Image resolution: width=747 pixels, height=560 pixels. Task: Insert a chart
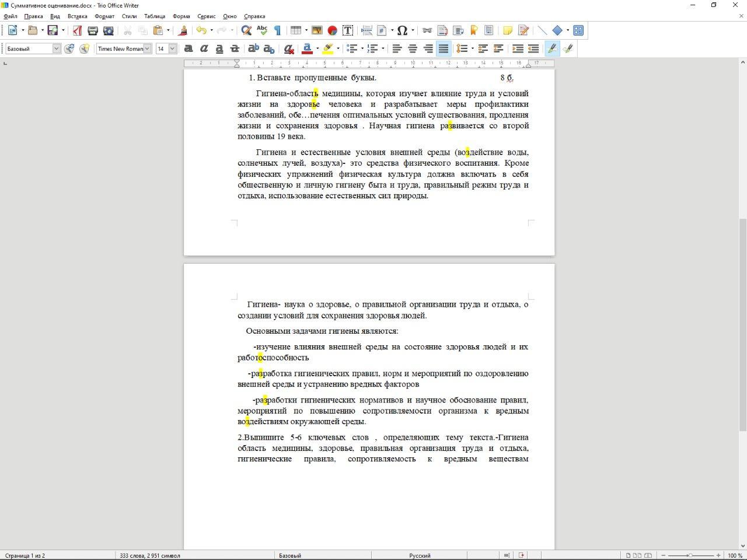click(332, 30)
